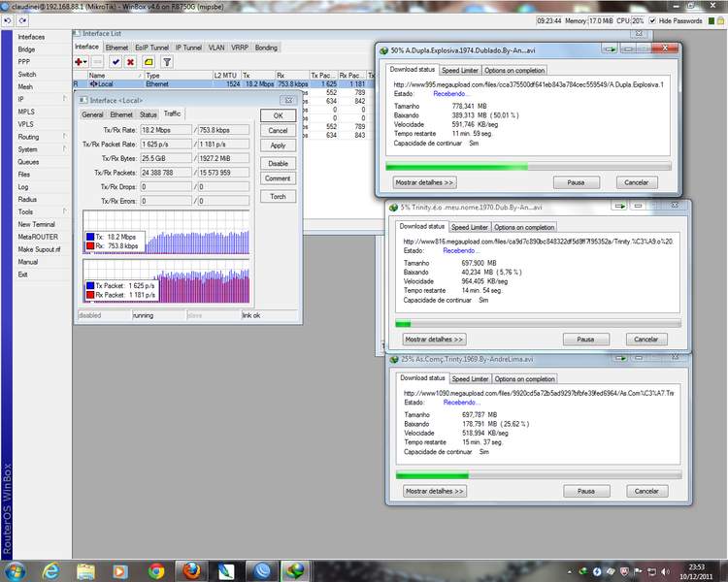Click the WinBox Redo arrow icon
This screenshot has height=582, width=728.
24,20
